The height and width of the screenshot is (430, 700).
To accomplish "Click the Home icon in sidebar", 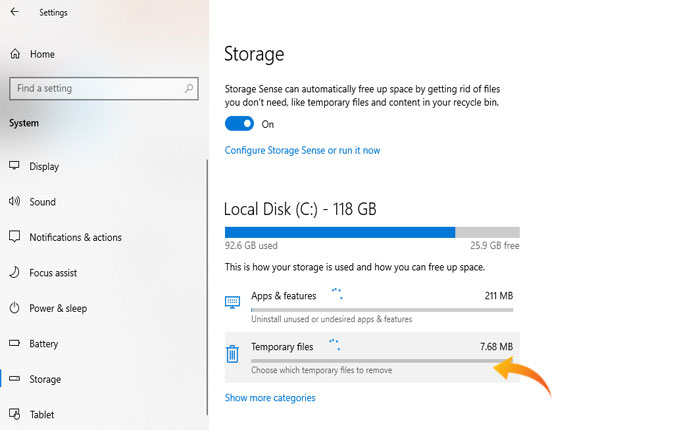I will pyautogui.click(x=14, y=54).
